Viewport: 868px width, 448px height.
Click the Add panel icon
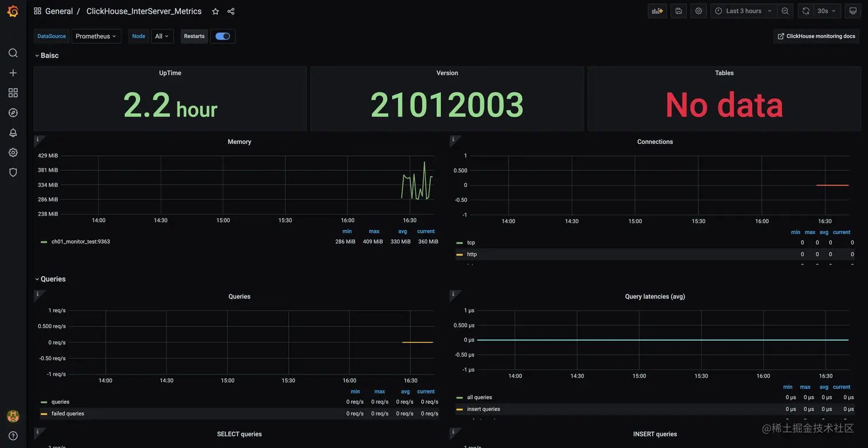point(657,11)
